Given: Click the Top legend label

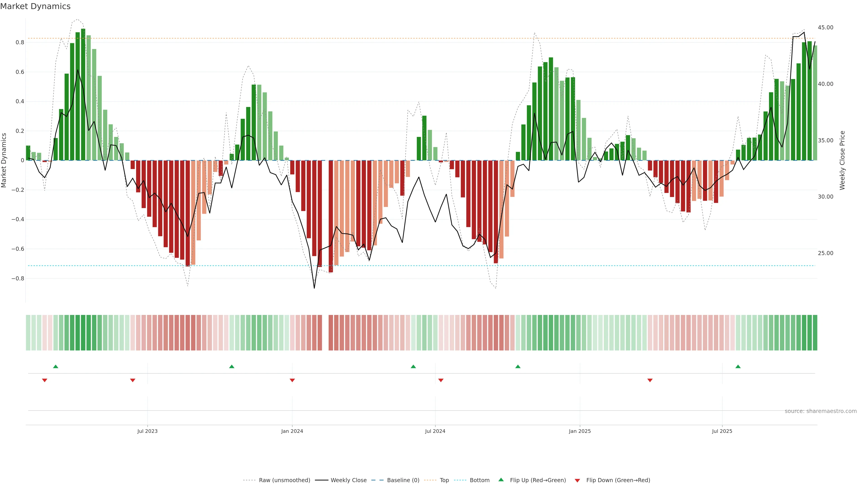Looking at the screenshot, I should 444,480.
